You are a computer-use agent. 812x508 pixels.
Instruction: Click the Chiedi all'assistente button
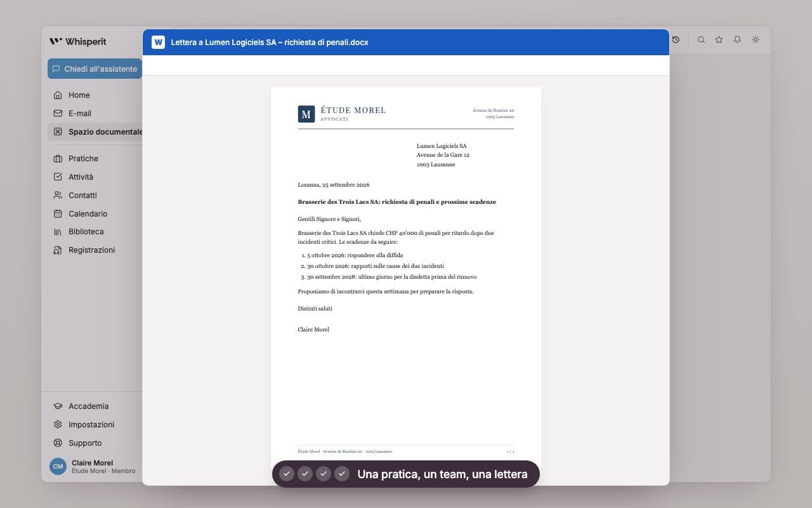point(95,69)
